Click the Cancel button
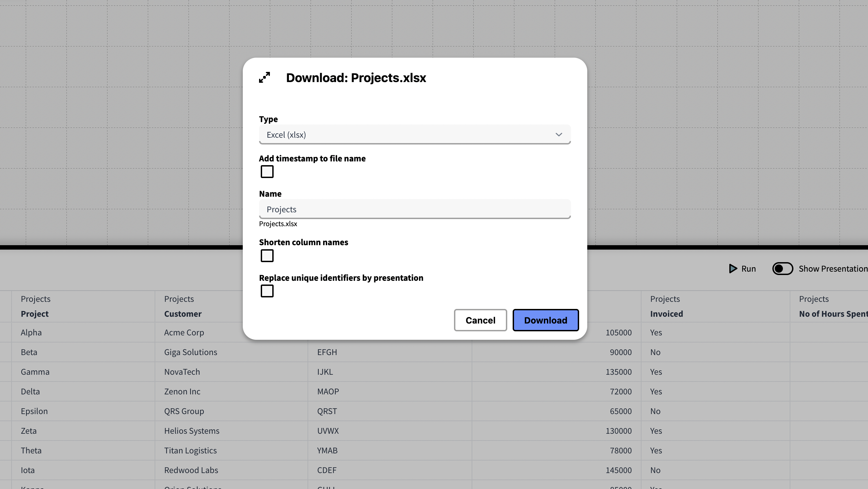Image resolution: width=868 pixels, height=489 pixels. click(x=480, y=320)
